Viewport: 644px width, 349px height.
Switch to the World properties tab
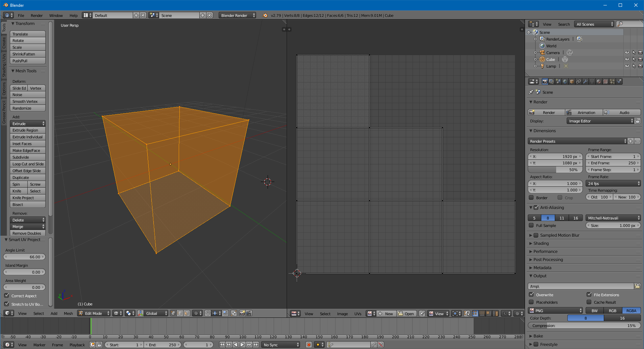[565, 82]
